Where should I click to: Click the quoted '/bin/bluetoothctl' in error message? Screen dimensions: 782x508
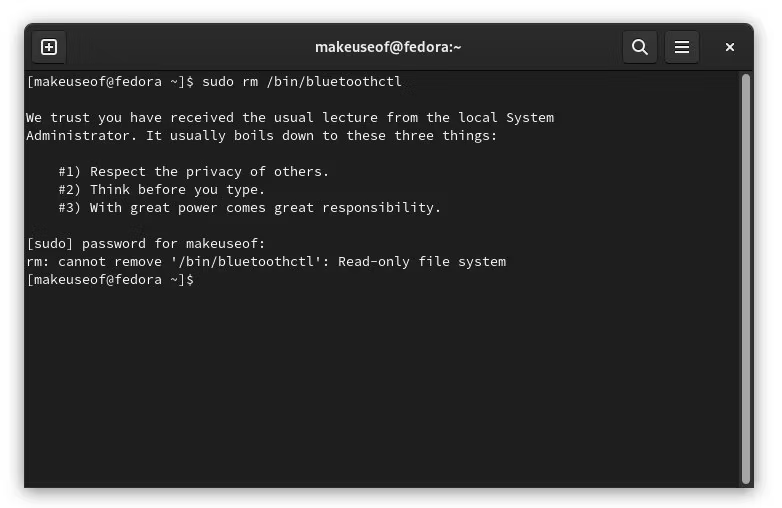(246, 262)
